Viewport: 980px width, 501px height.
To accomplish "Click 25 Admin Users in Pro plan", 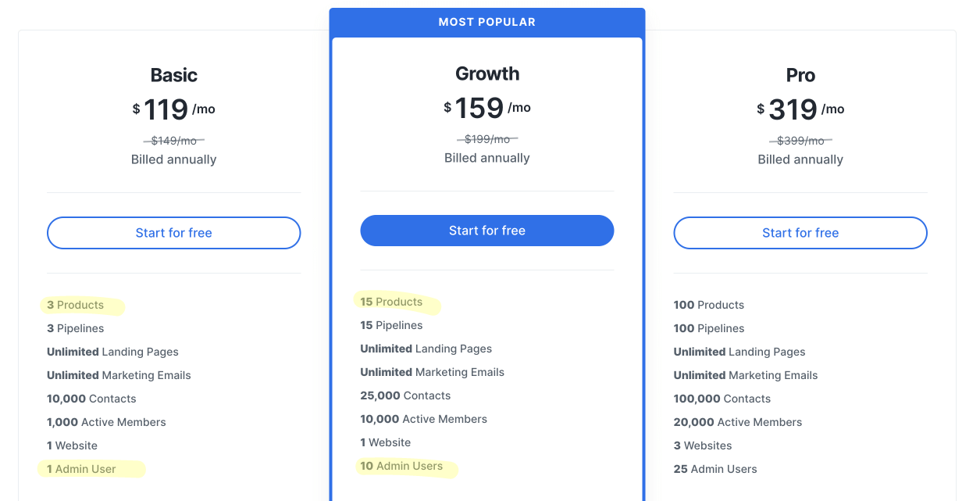I will (x=715, y=469).
